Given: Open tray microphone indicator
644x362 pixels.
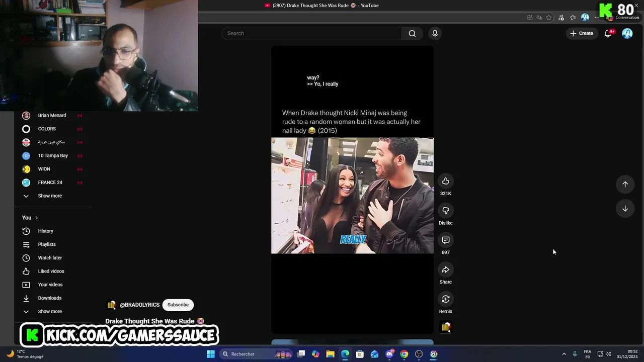Looking at the screenshot, I should point(575,354).
